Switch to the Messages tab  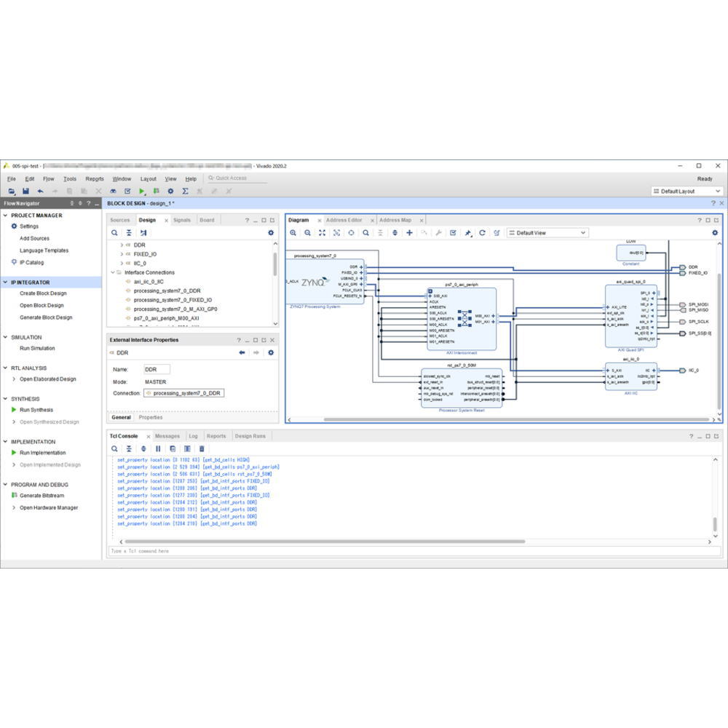click(167, 436)
